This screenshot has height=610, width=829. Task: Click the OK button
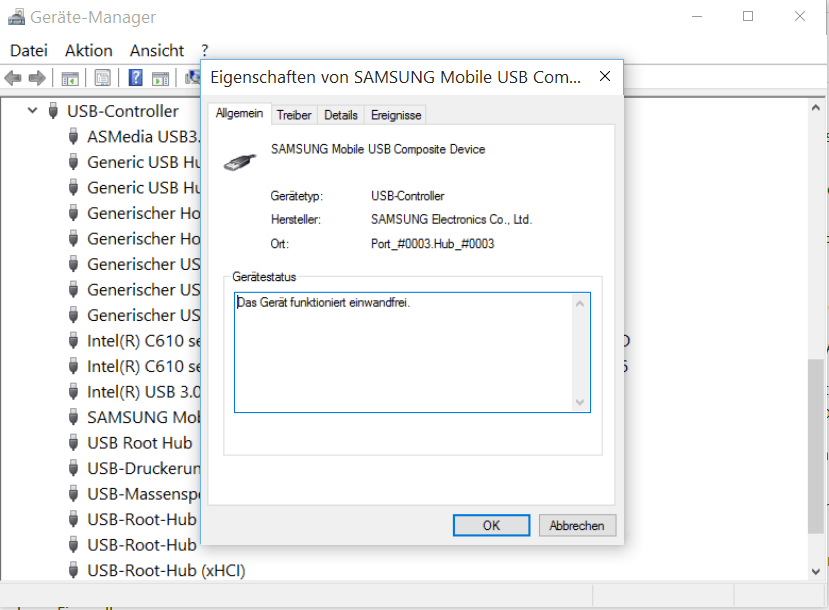491,525
